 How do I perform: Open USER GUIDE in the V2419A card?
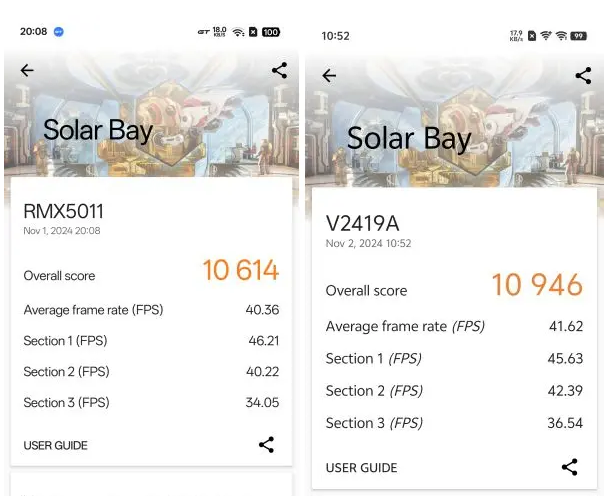coord(361,468)
